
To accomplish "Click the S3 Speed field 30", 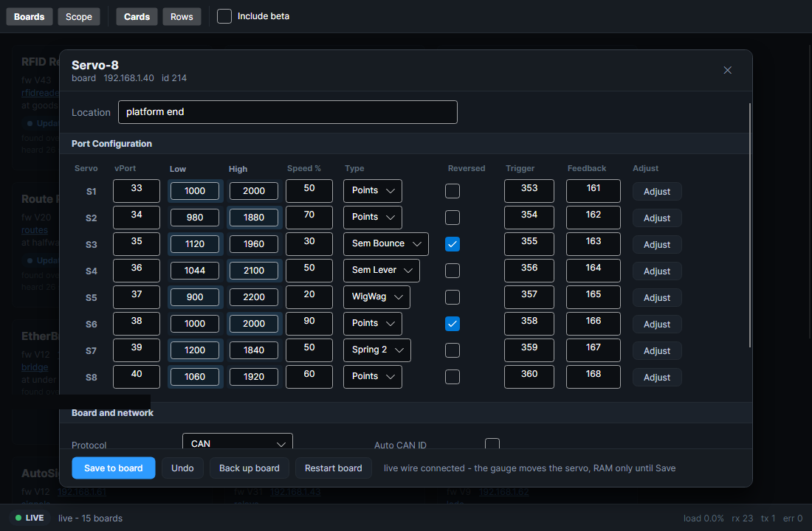I will [x=309, y=244].
